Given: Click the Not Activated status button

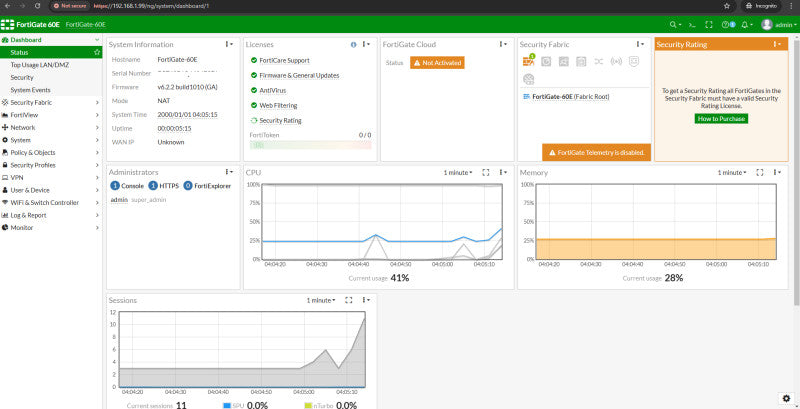Looking at the screenshot, I should click(437, 63).
